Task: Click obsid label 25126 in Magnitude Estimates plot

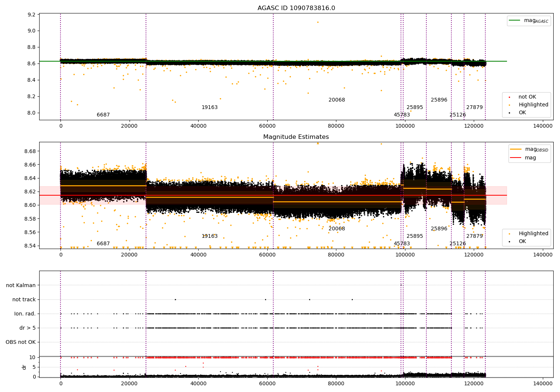Action: pos(458,244)
